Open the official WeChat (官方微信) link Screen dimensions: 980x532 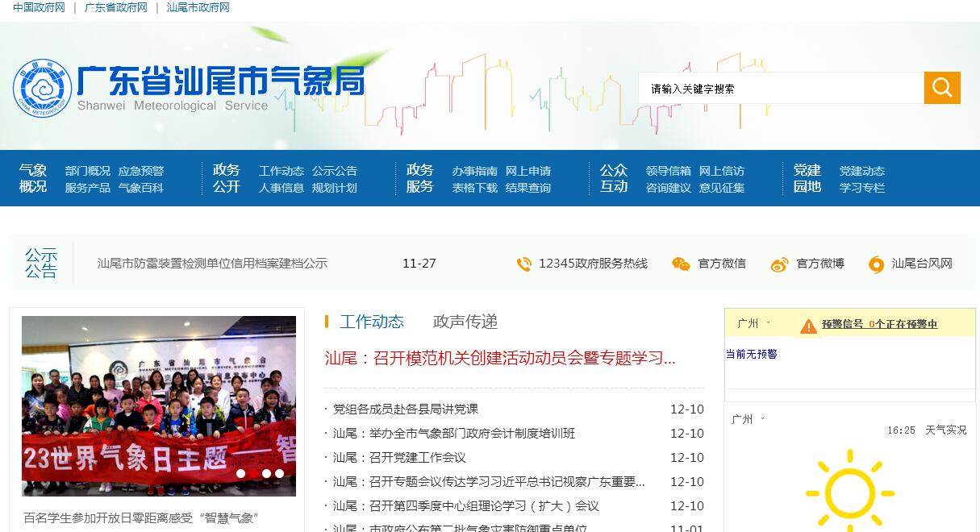coord(710,264)
